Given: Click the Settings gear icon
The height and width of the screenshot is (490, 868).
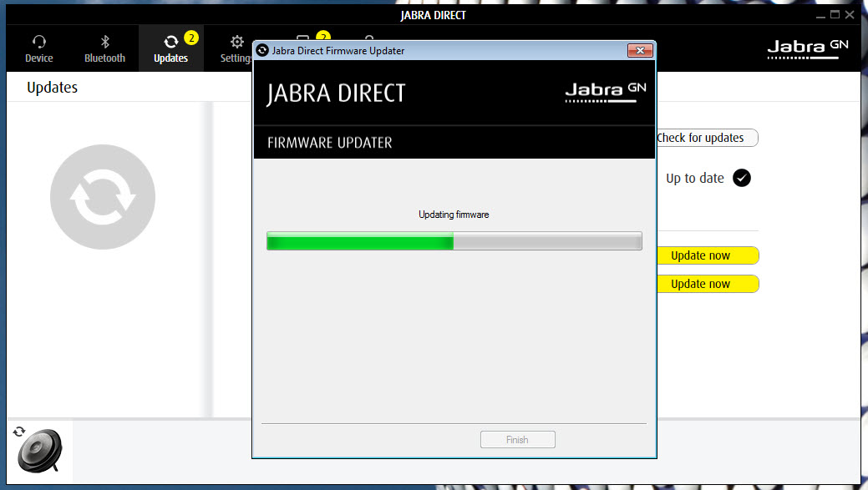Looking at the screenshot, I should (237, 42).
